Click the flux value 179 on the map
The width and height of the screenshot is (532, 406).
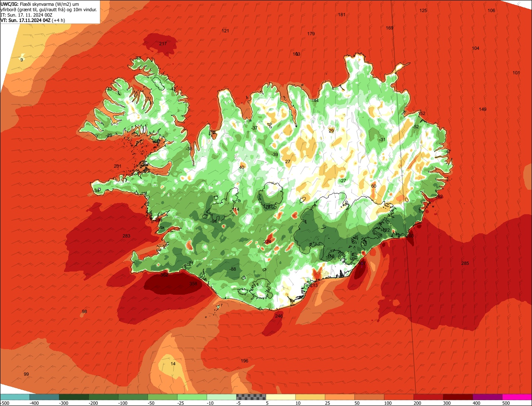coord(311,34)
